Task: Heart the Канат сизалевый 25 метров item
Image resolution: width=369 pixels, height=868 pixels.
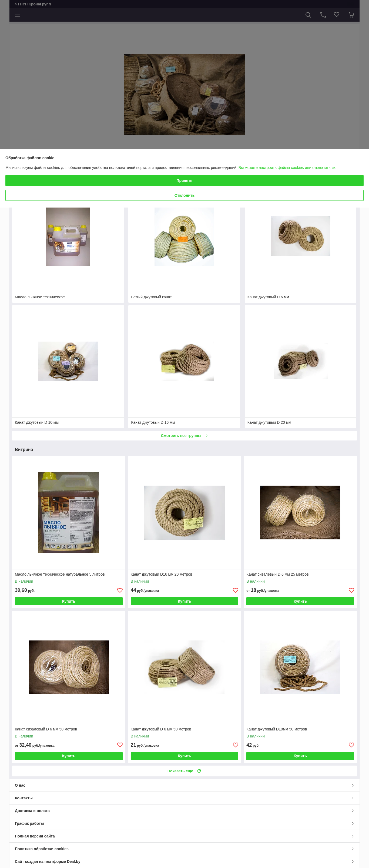Action: (x=351, y=590)
